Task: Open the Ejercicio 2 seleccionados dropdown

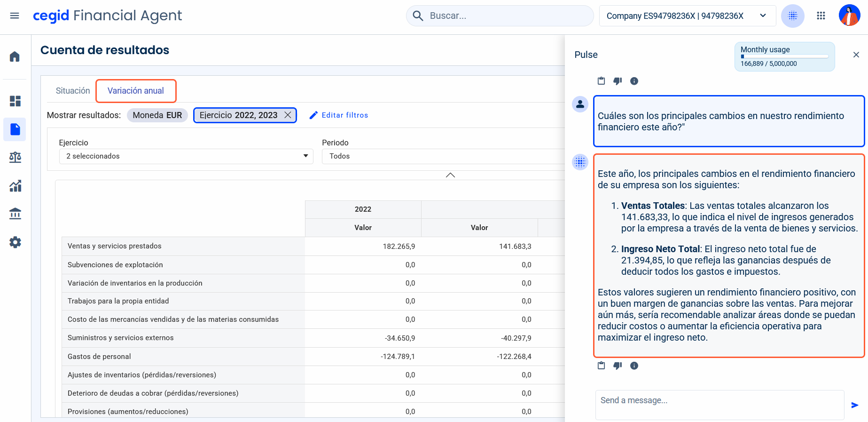Action: (x=186, y=156)
